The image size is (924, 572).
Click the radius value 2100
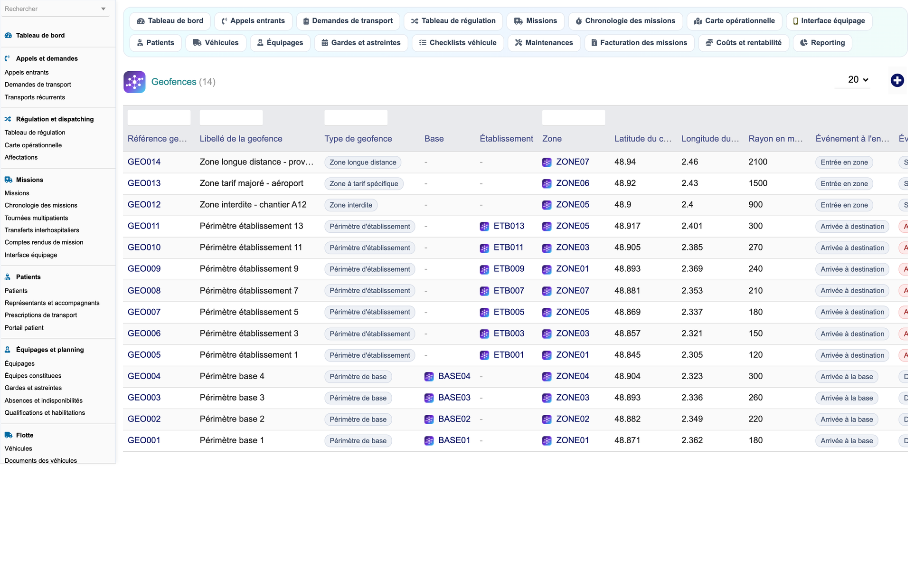(x=758, y=162)
